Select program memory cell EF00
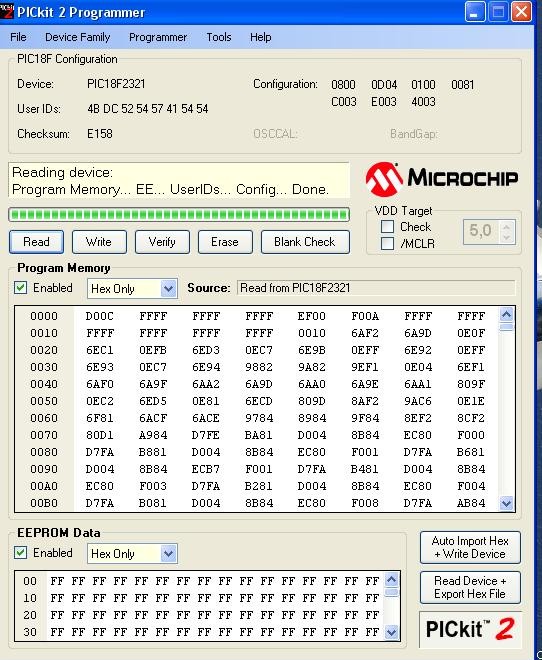542x660 pixels. tap(312, 316)
